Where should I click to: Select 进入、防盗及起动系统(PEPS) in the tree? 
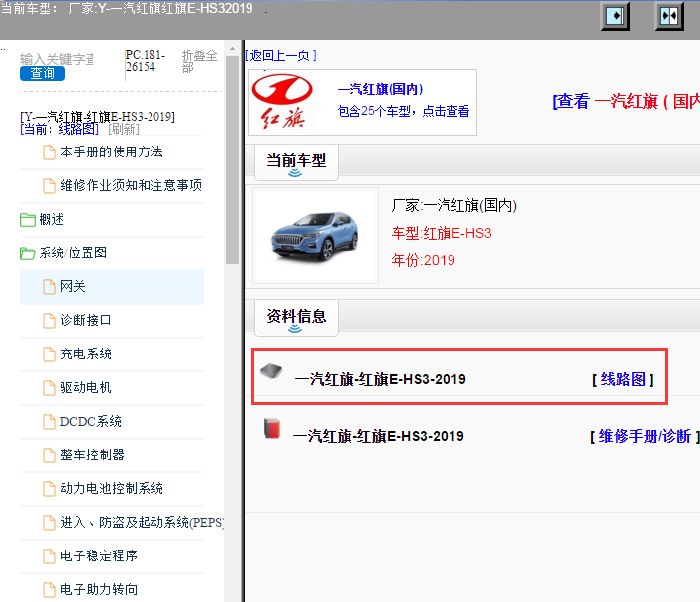coord(142,522)
